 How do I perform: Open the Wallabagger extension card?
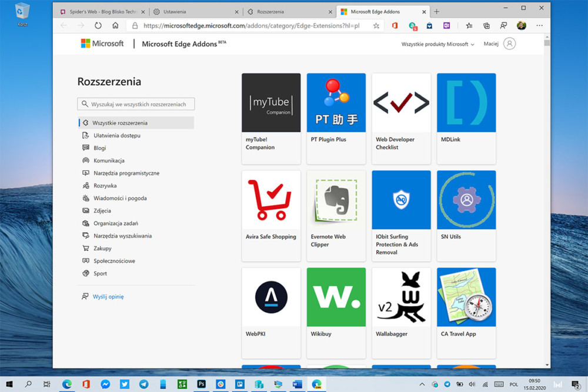[x=401, y=313]
